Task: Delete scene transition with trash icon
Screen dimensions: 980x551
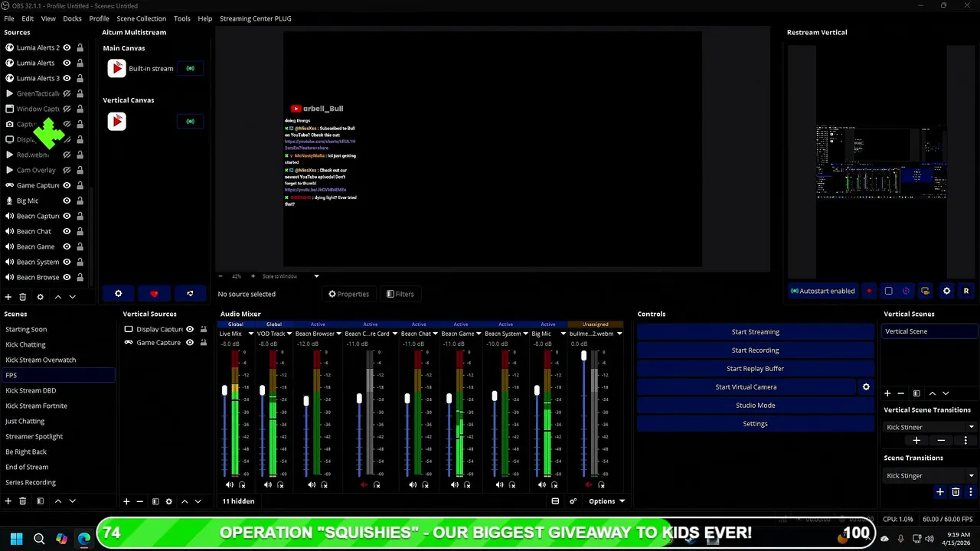Action: click(955, 492)
